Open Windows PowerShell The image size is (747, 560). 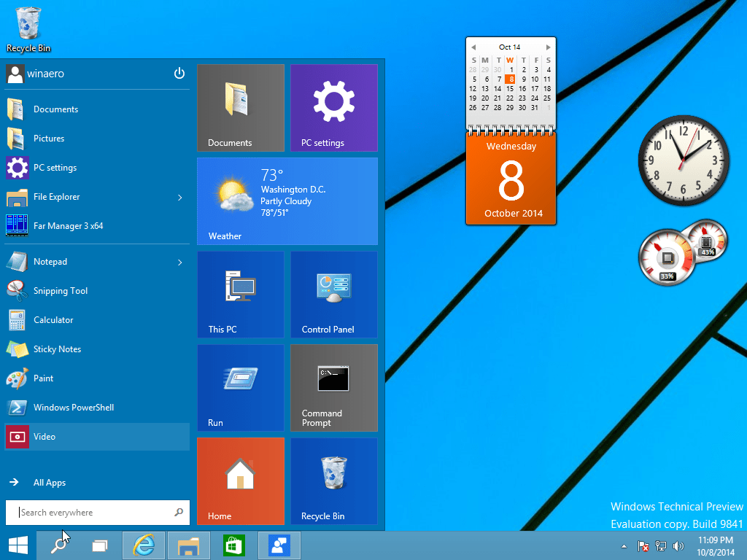point(73,408)
